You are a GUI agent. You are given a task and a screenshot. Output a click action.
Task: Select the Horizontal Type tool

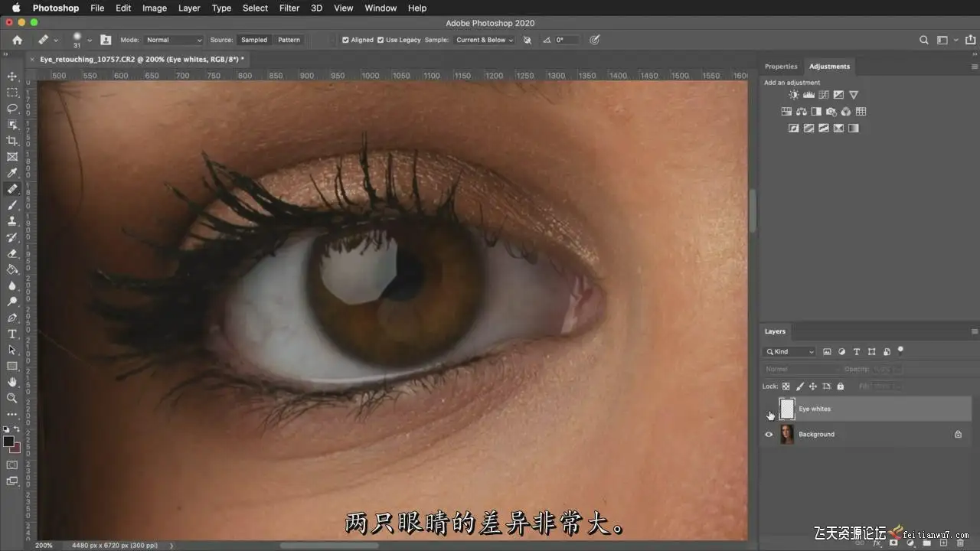tap(12, 334)
